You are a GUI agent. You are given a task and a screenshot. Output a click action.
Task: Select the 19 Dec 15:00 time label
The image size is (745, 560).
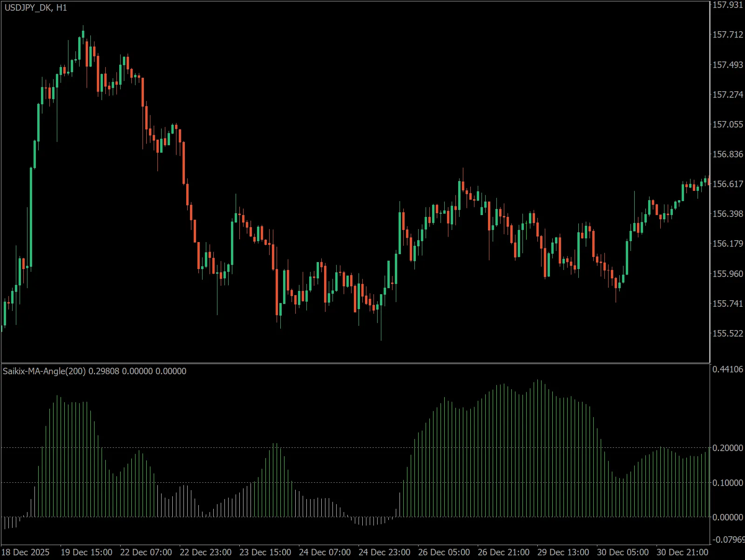[87, 552]
